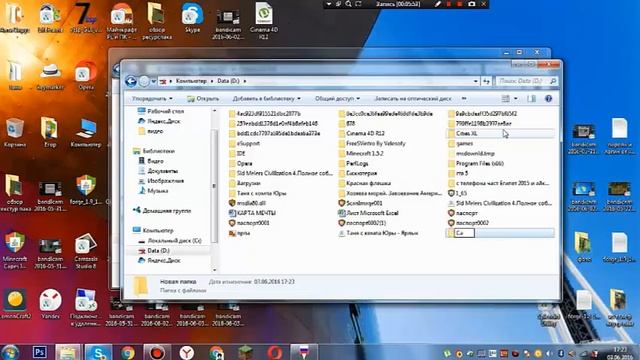Select the КАРТА МЕЧТЫ file

[252, 213]
